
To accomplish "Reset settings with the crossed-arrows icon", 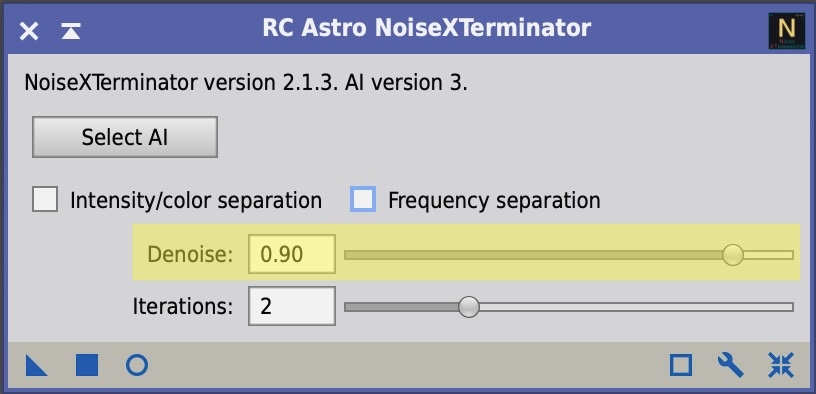I will (x=781, y=365).
